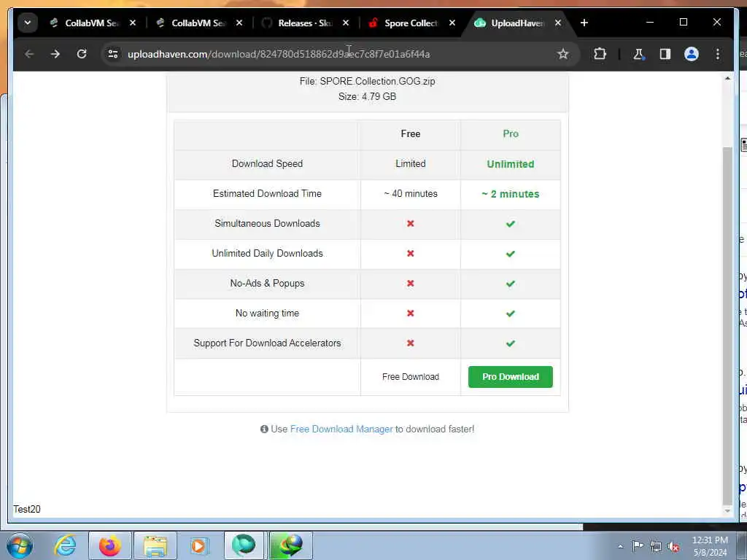
Task: Click the Estimated Download Time label
Action: [x=267, y=194]
